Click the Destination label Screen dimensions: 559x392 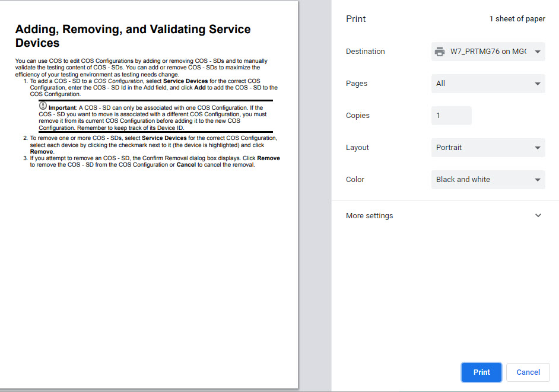click(x=365, y=52)
